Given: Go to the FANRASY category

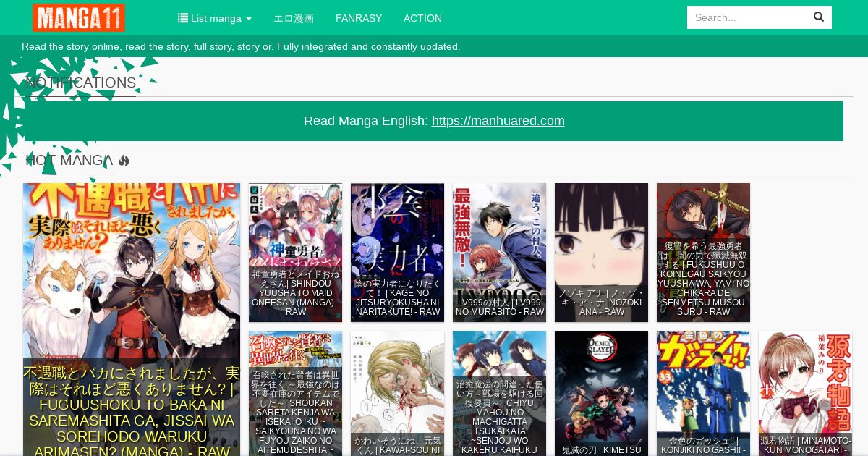Looking at the screenshot, I should (359, 18).
